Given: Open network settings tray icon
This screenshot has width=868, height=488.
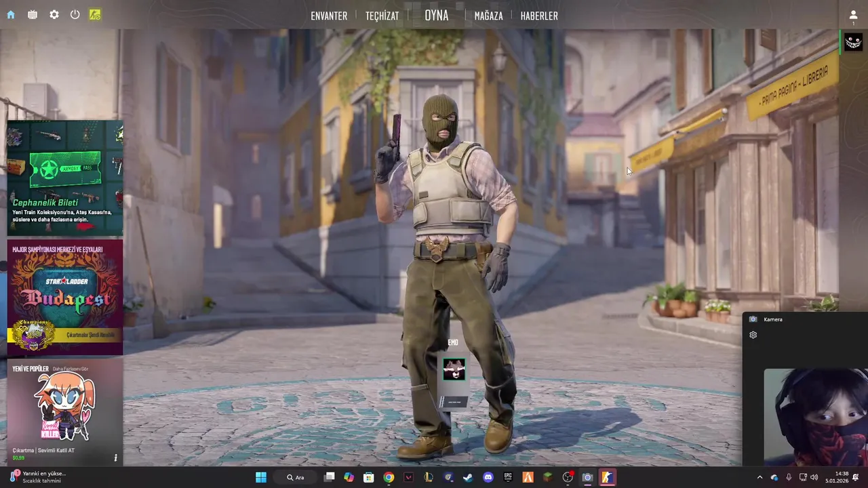Looking at the screenshot, I should tap(804, 477).
